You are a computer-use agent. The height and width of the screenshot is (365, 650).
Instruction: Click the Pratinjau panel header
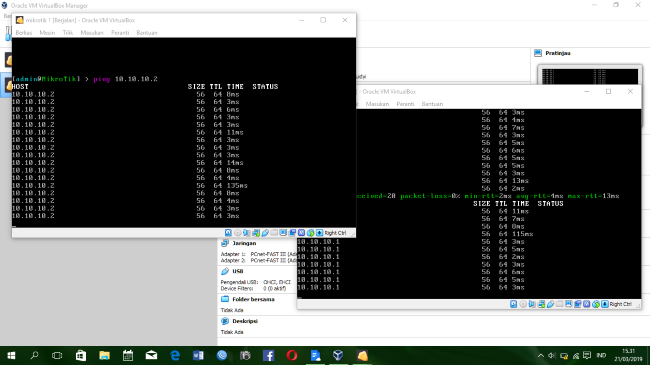[558, 53]
